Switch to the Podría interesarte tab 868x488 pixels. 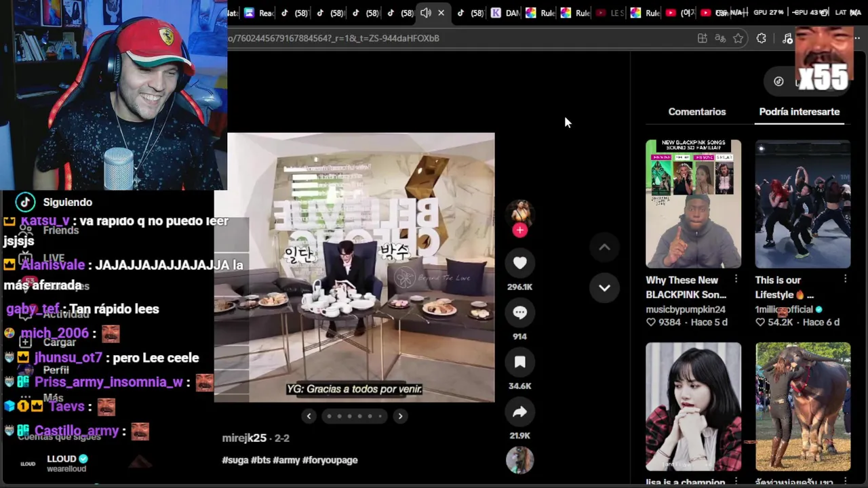(800, 112)
